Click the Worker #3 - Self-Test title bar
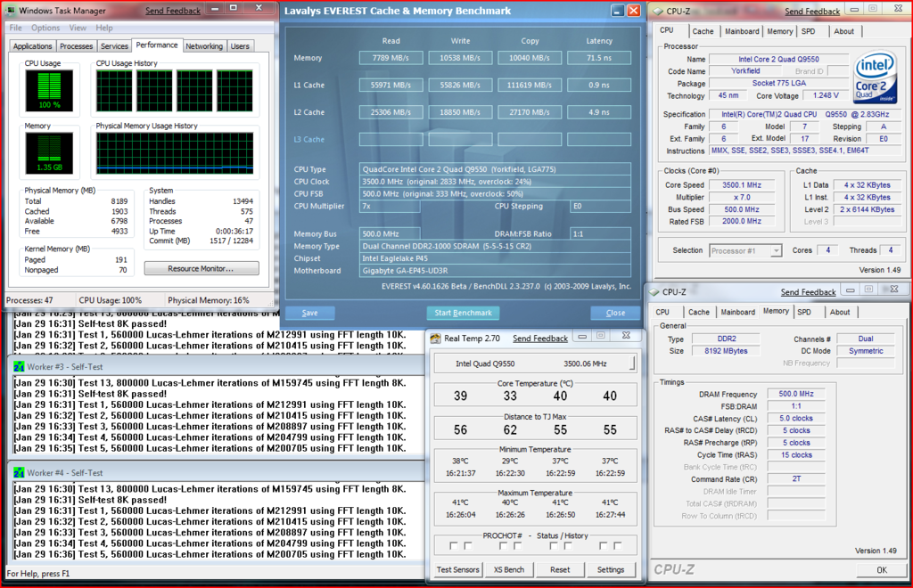 tap(216, 367)
